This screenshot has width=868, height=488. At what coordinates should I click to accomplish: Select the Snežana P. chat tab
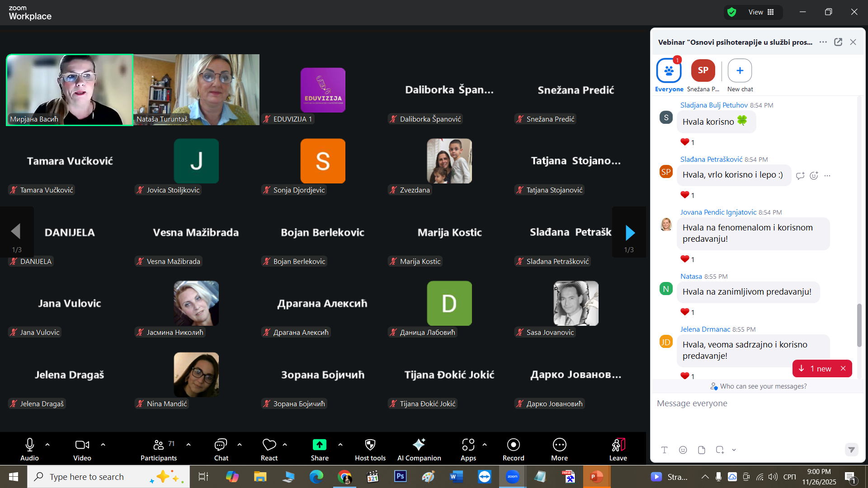(x=703, y=71)
